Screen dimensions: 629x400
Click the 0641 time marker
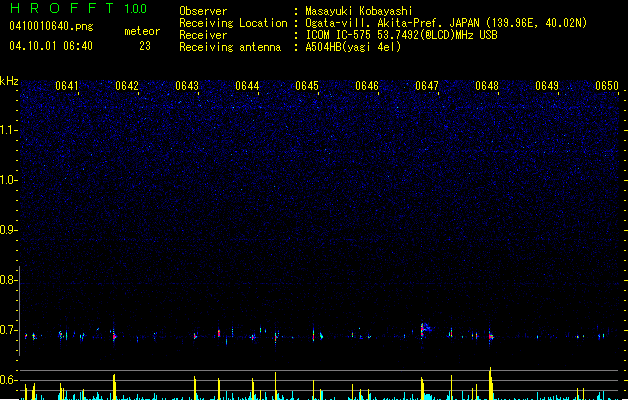click(x=67, y=86)
